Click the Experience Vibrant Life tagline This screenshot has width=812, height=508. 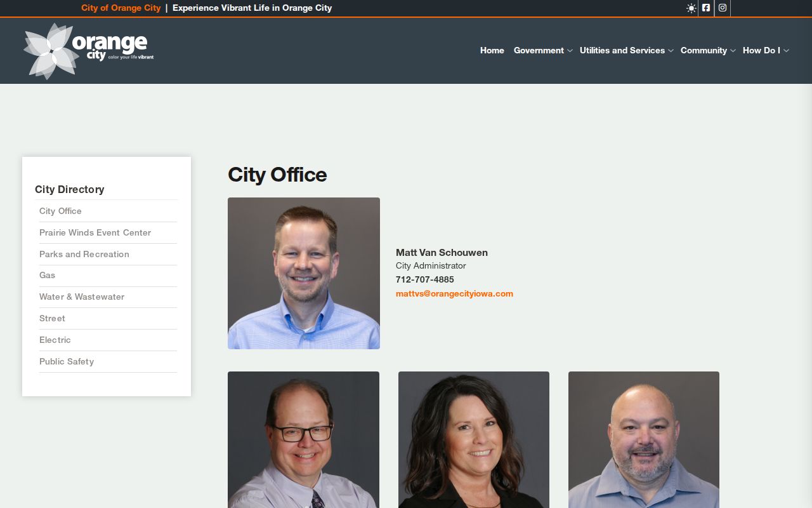tap(252, 8)
